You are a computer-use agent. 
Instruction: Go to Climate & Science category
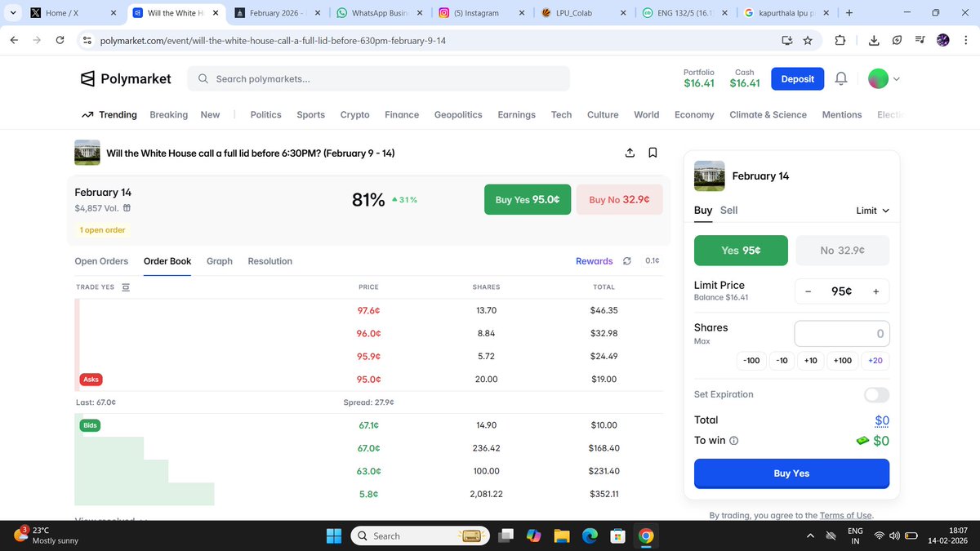pos(768,115)
